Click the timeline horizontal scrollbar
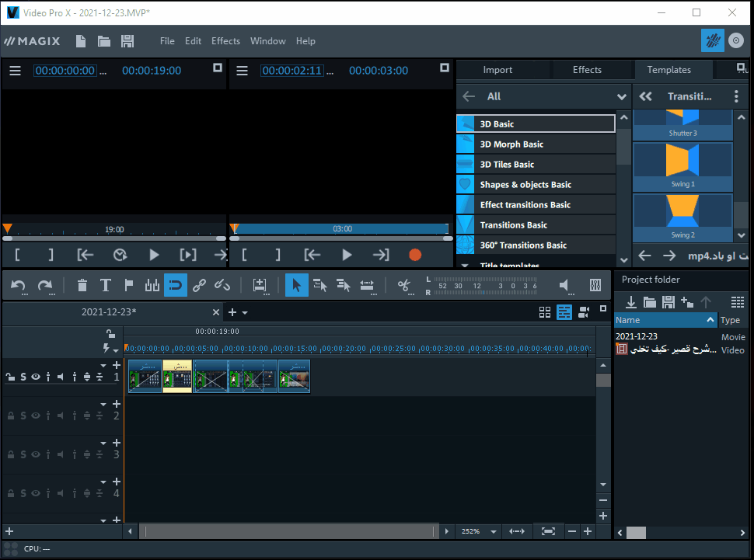This screenshot has width=754, height=560. [x=289, y=531]
